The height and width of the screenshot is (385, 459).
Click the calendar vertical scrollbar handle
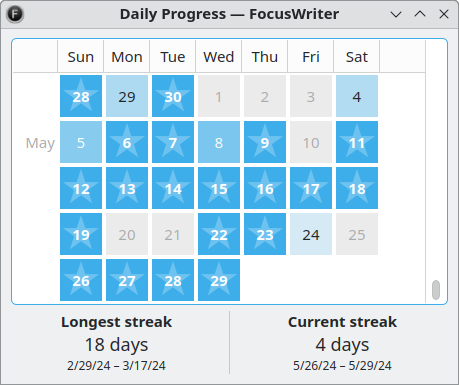click(436, 290)
